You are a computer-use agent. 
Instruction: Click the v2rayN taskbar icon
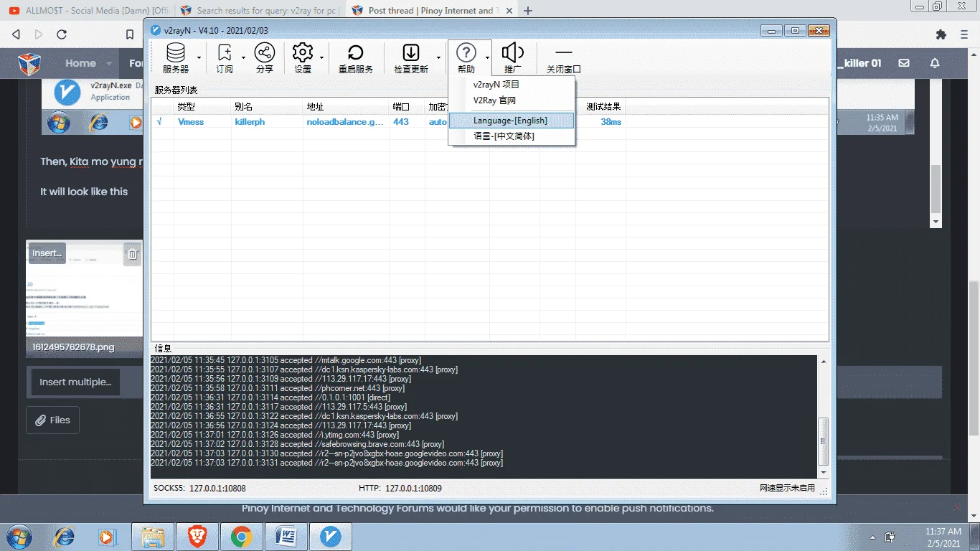pos(330,536)
